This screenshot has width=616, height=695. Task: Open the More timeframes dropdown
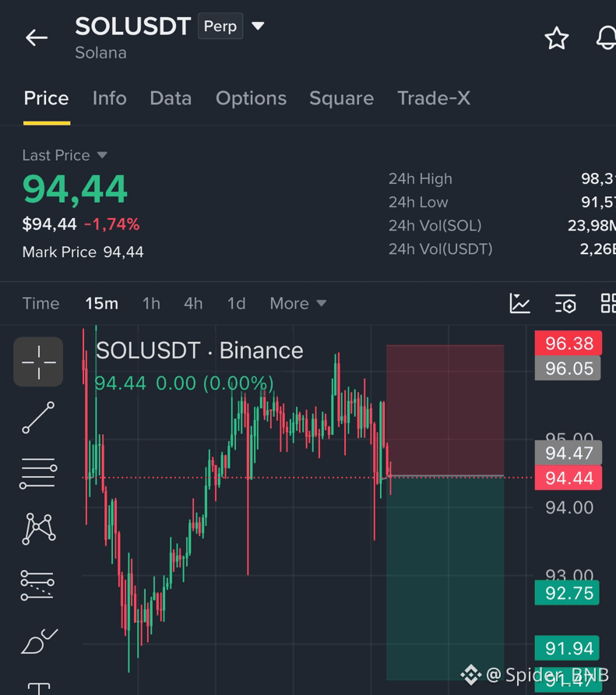pyautogui.click(x=297, y=304)
